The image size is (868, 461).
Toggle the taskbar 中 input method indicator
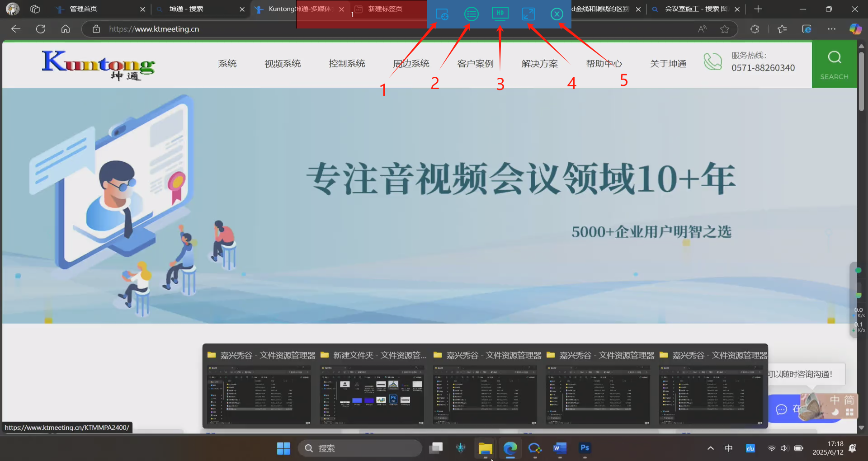coord(729,448)
